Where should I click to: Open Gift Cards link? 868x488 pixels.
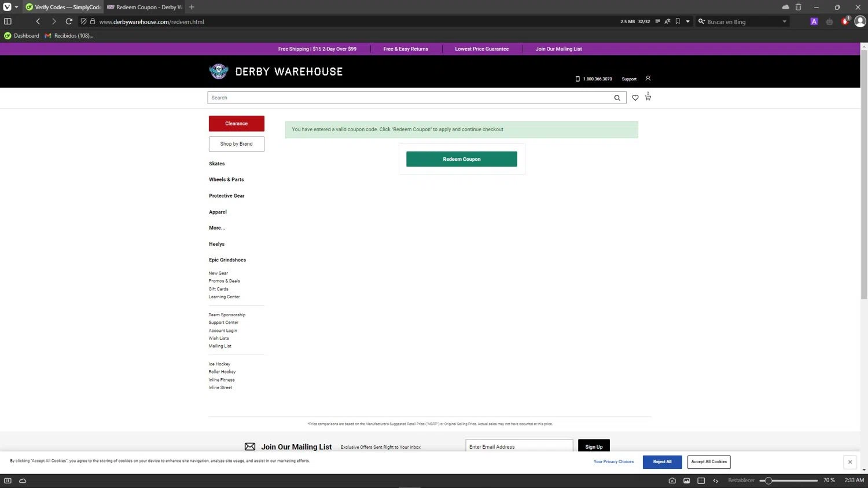[x=219, y=289]
